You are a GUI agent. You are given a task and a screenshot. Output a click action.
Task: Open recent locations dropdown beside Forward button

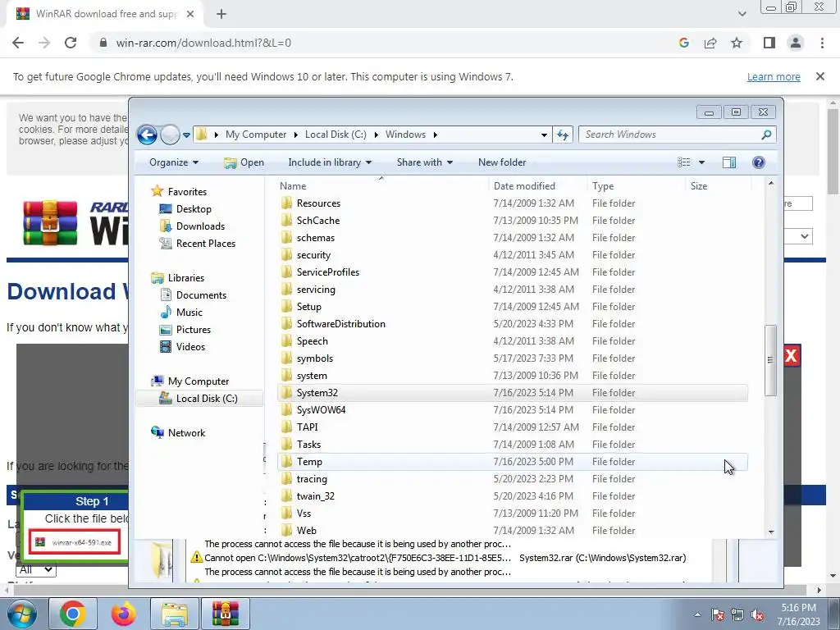[x=186, y=135]
